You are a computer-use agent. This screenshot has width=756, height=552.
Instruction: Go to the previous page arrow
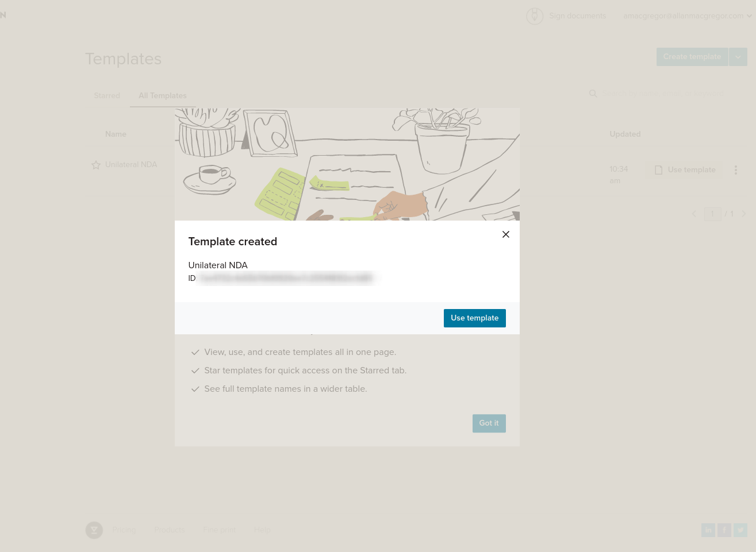click(694, 214)
